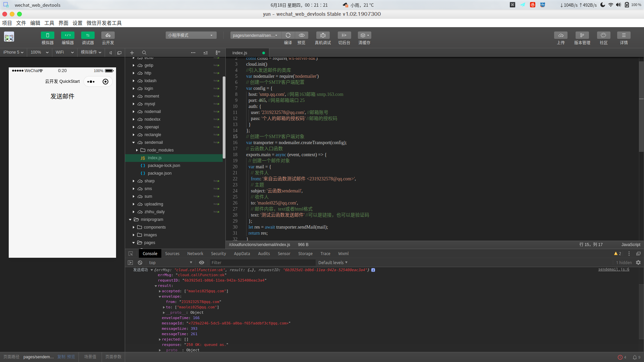Click the 云开发 (Cloud Dev) icon
644x362 pixels.
107,38
